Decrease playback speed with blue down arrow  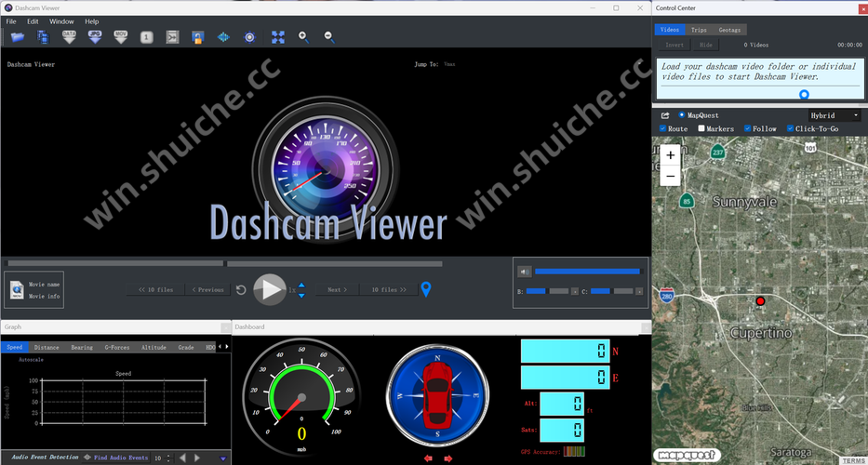301,295
